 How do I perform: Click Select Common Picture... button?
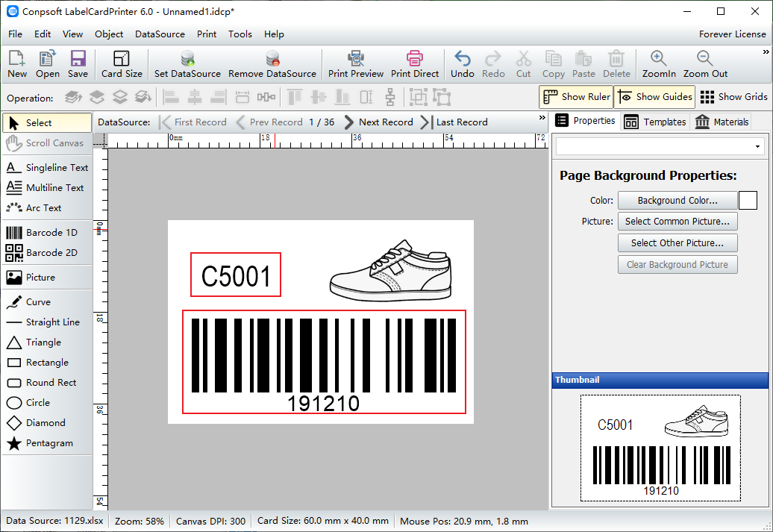point(677,222)
